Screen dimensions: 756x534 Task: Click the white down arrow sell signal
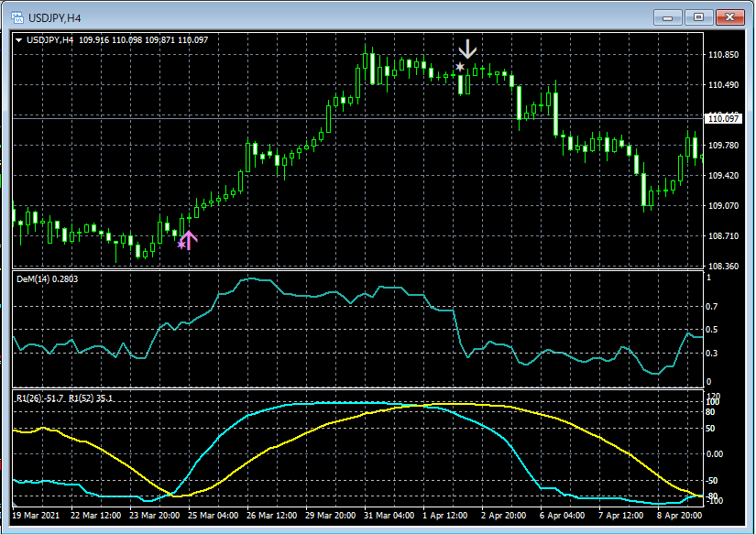469,49
